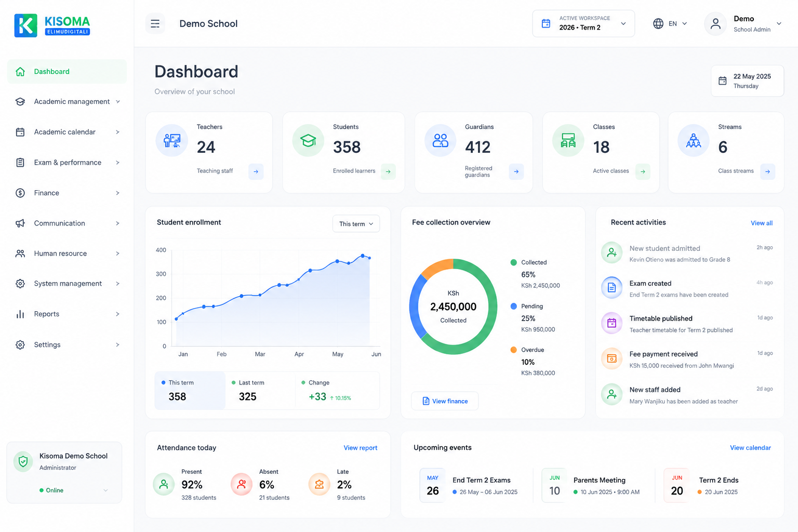Open the View all activities link
Image resolution: width=798 pixels, height=532 pixels.
761,223
